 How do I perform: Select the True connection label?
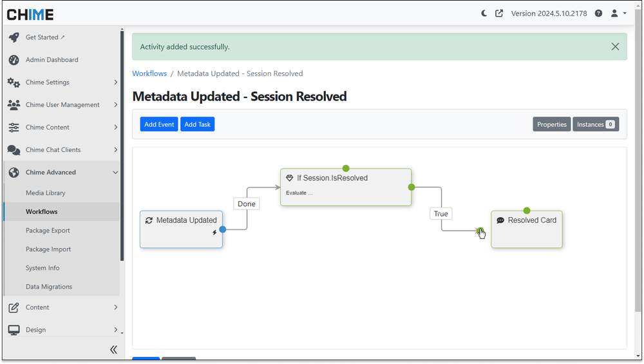[440, 214]
